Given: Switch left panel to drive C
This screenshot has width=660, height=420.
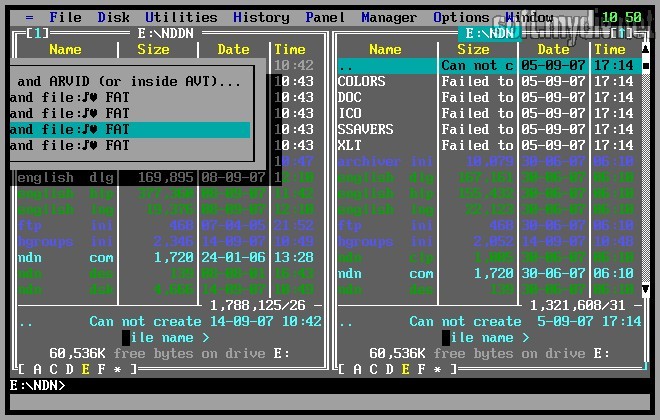Looking at the screenshot, I should point(53,369).
